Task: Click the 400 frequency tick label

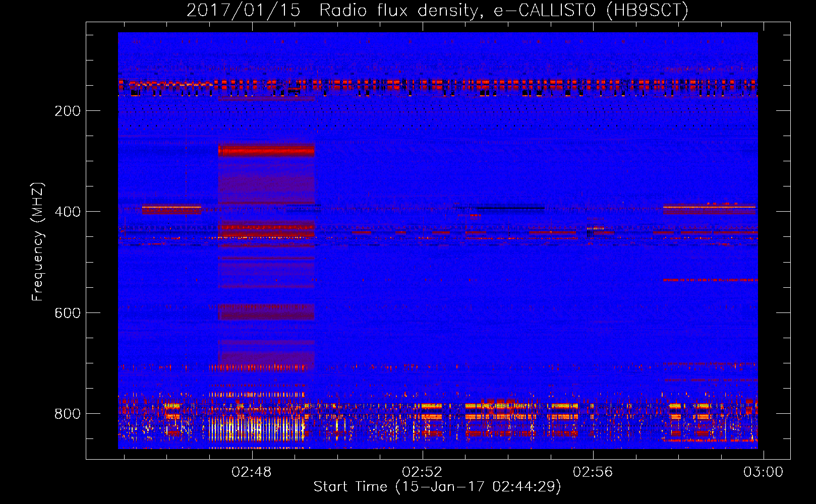Action: pyautogui.click(x=68, y=212)
